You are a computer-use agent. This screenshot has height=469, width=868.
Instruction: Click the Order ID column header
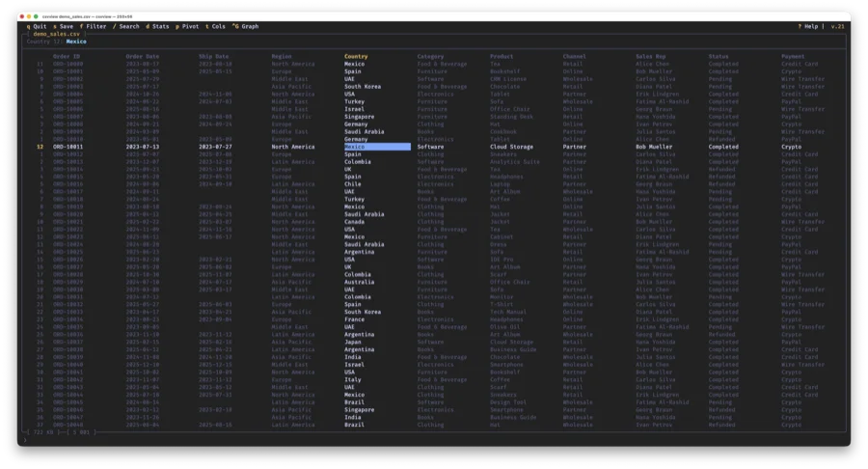pyautogui.click(x=67, y=56)
